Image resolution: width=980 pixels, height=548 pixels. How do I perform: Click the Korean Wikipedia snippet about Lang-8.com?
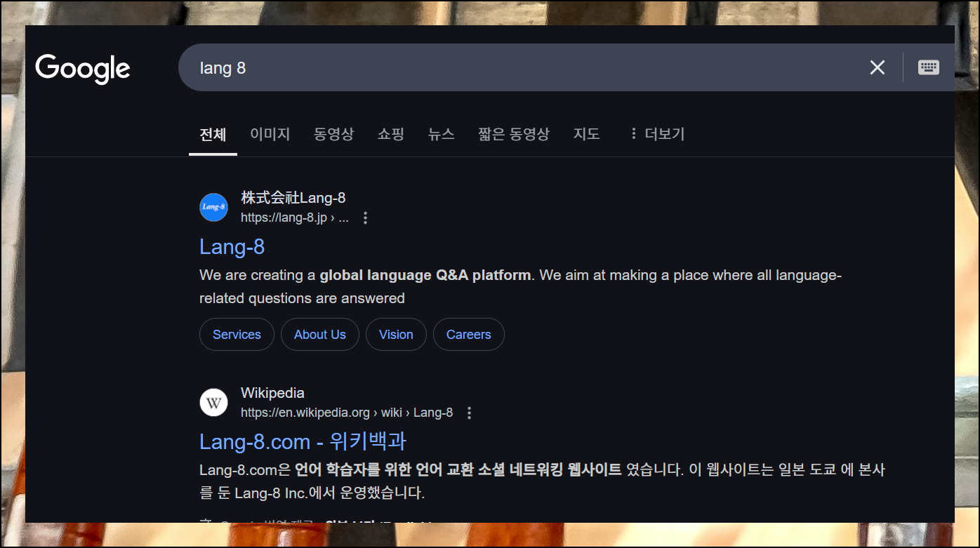click(x=542, y=481)
